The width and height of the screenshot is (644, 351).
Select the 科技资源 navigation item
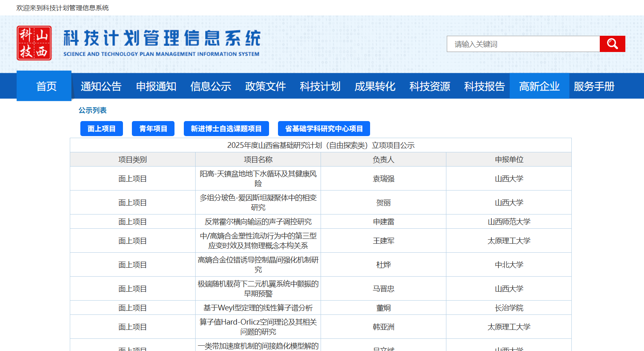click(430, 86)
